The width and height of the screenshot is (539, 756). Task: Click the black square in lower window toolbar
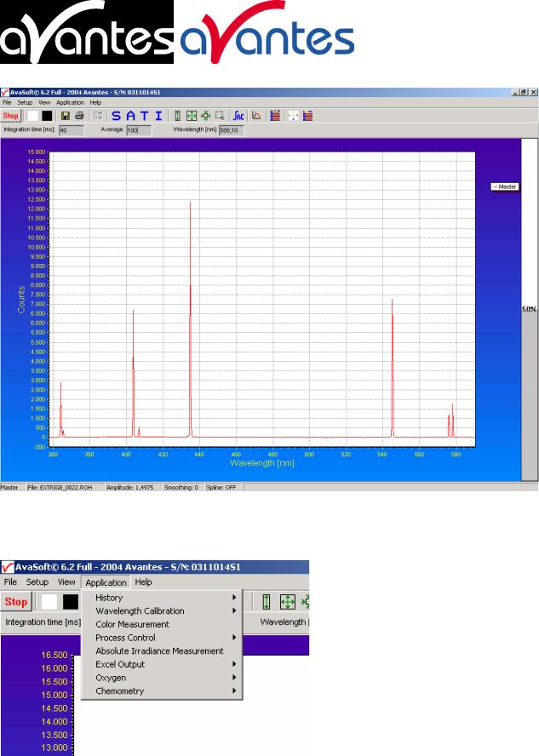[71, 602]
